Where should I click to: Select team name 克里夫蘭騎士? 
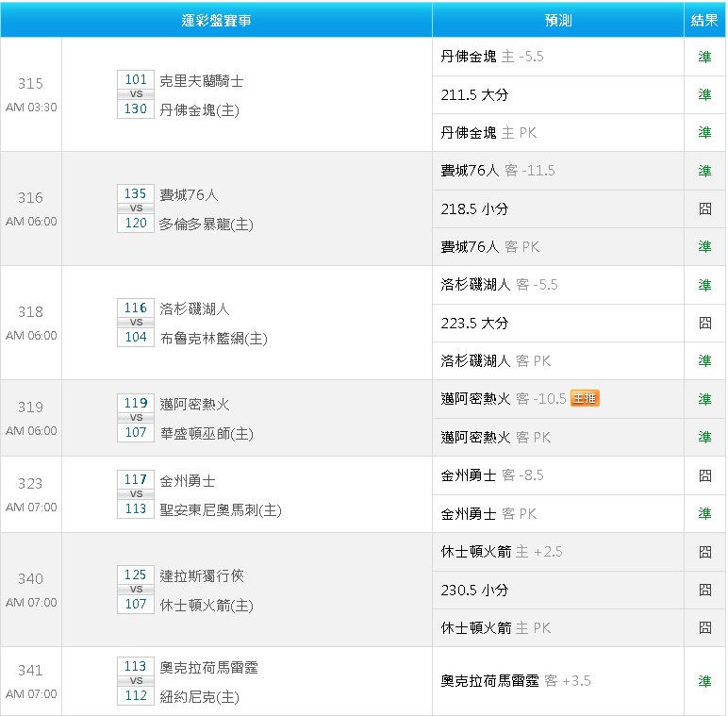202,81
